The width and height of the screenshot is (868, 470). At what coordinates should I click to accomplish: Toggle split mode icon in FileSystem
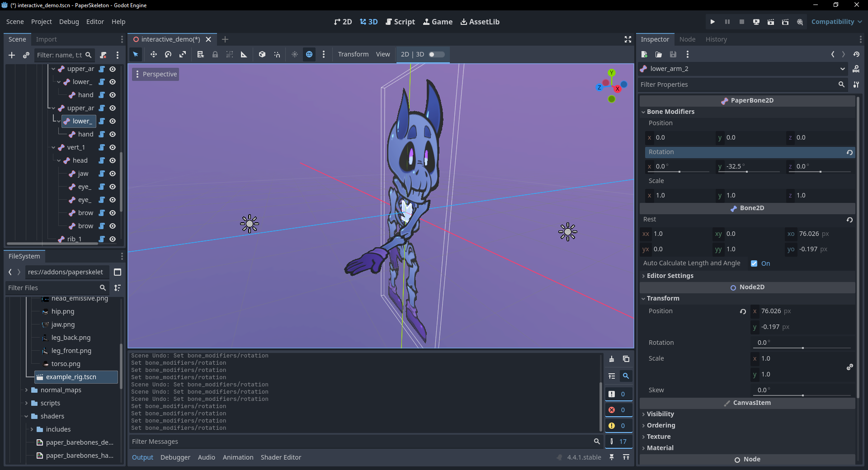[x=118, y=272]
